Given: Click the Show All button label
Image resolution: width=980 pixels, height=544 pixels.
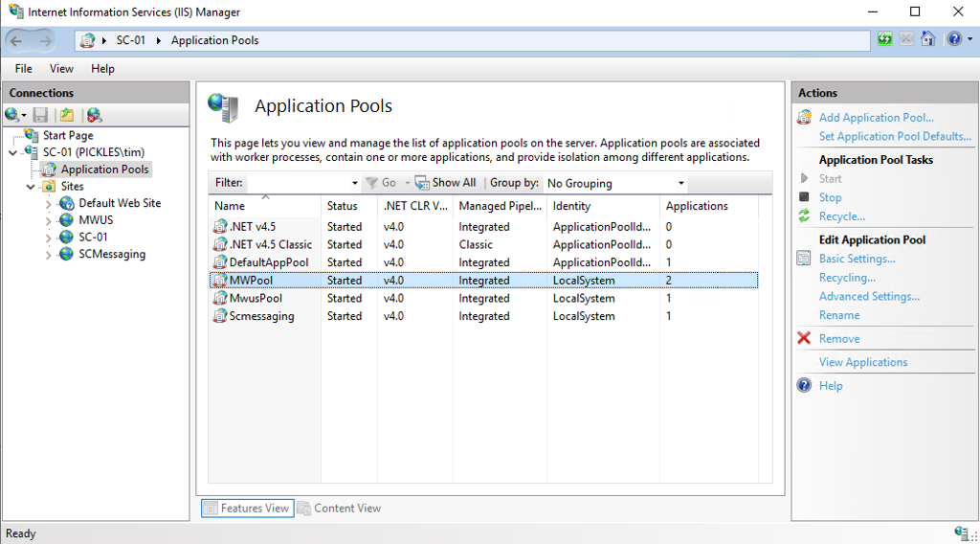Looking at the screenshot, I should click(454, 183).
